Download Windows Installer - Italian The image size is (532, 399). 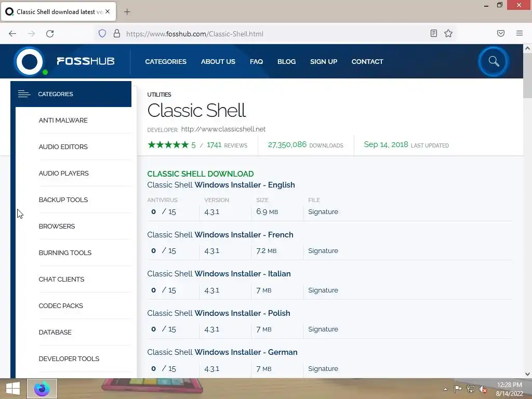[x=219, y=274]
